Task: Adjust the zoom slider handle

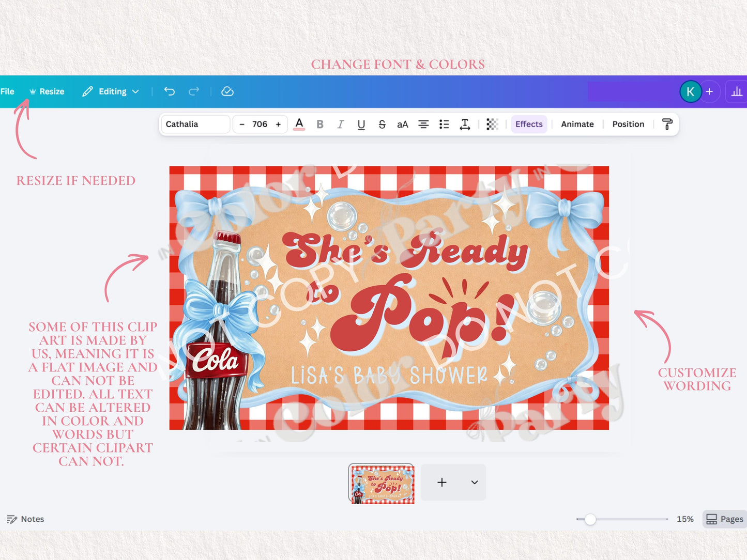Action: [590, 519]
